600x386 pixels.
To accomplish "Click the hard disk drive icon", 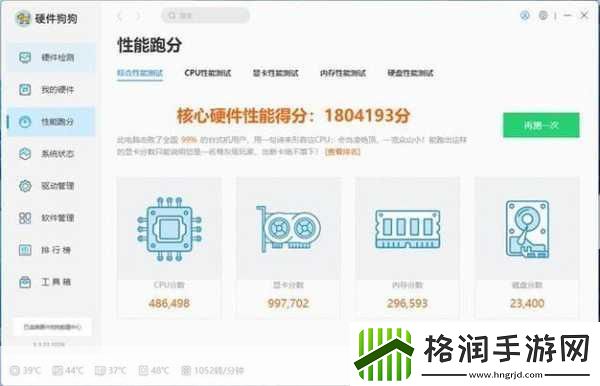I will tap(527, 229).
